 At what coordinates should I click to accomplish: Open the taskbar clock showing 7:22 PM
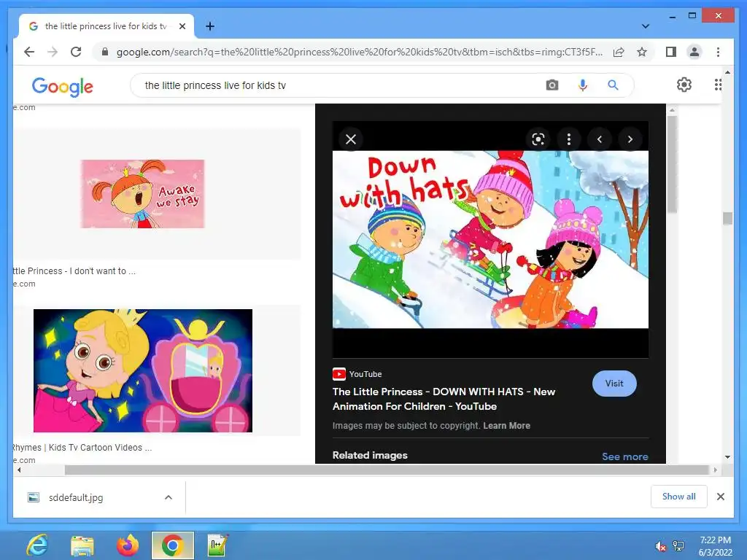point(715,546)
